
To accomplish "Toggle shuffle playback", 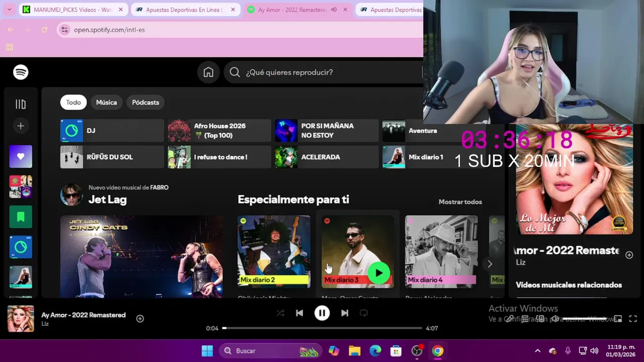I will click(280, 313).
